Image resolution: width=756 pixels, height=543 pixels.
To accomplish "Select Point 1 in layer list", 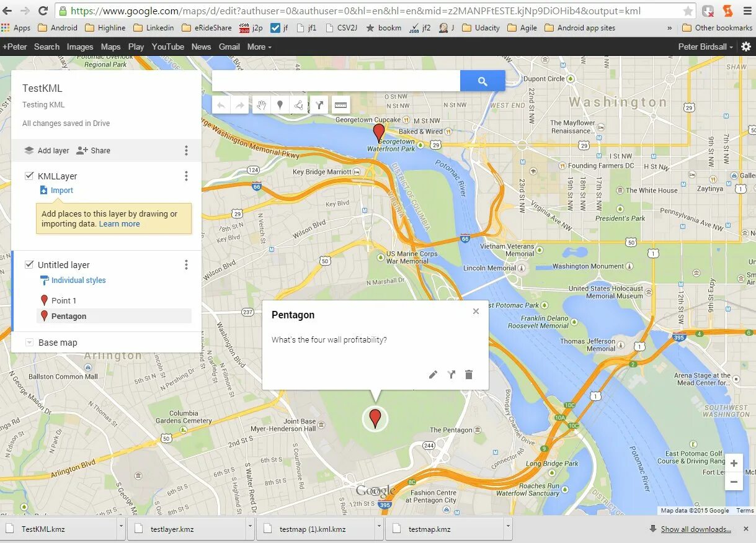I will point(114,300).
